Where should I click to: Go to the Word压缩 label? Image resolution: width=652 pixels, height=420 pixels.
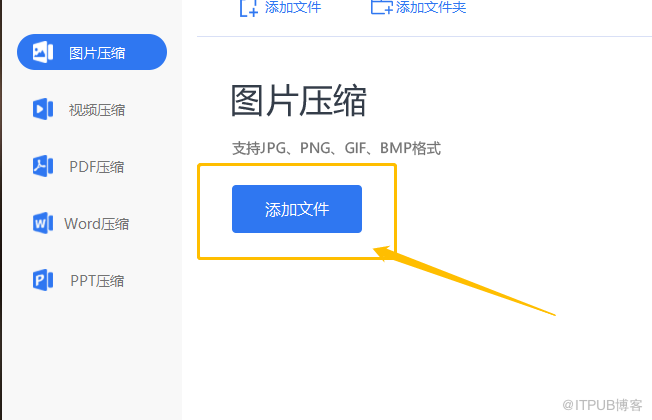click(x=96, y=224)
